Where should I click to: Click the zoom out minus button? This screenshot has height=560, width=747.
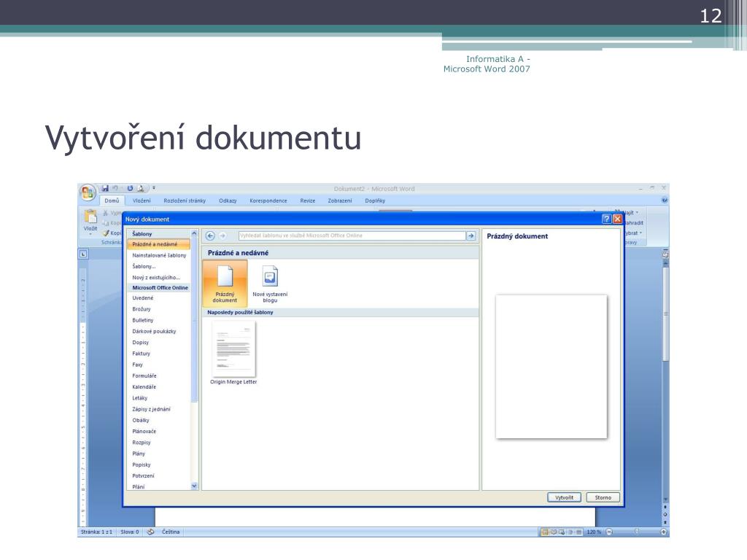click(x=609, y=532)
